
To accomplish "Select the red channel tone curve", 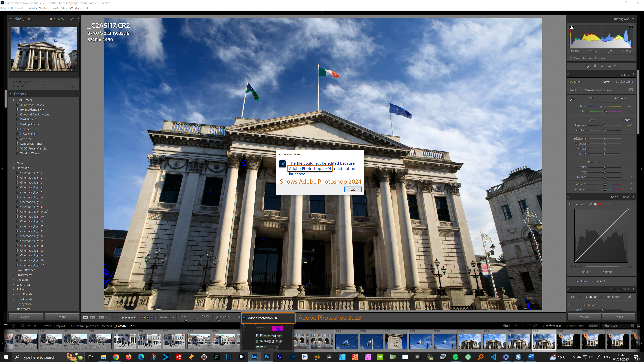I will click(600, 204).
